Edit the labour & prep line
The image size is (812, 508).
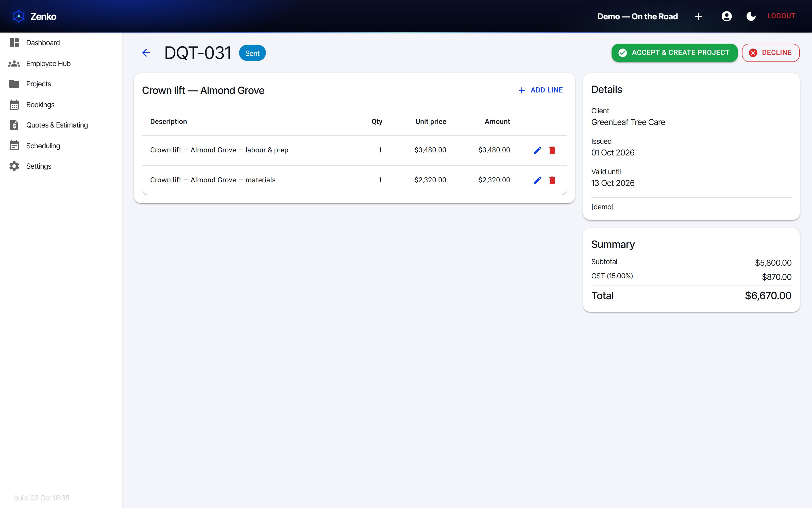point(537,150)
